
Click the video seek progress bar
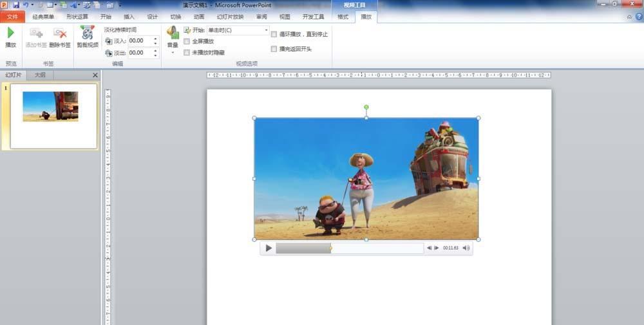[x=350, y=248]
